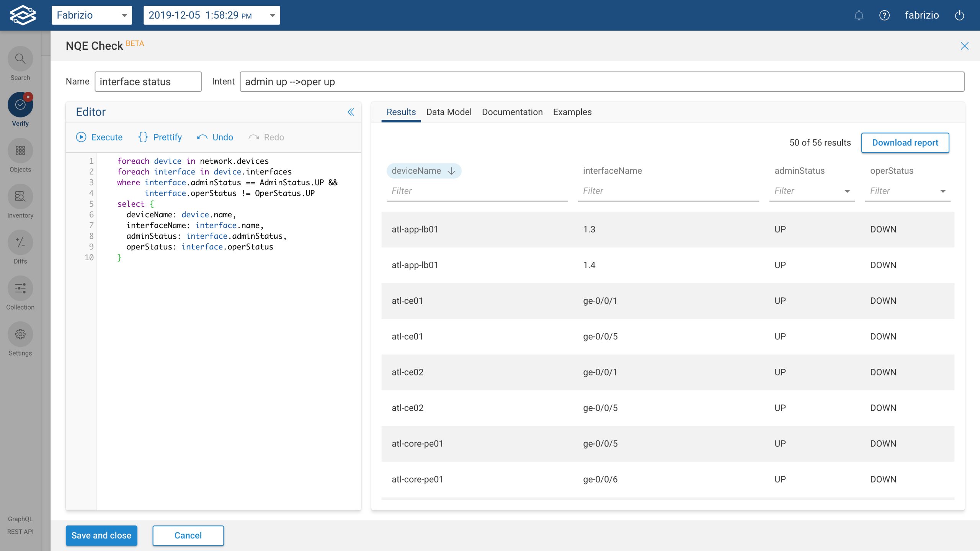
Task: Open the help question mark icon
Action: click(x=885, y=15)
